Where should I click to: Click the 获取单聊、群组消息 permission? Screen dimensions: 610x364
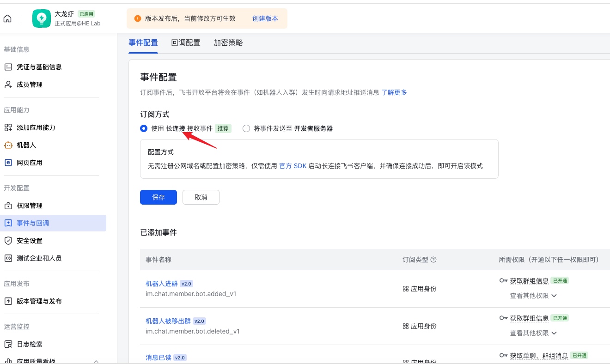pos(539,356)
